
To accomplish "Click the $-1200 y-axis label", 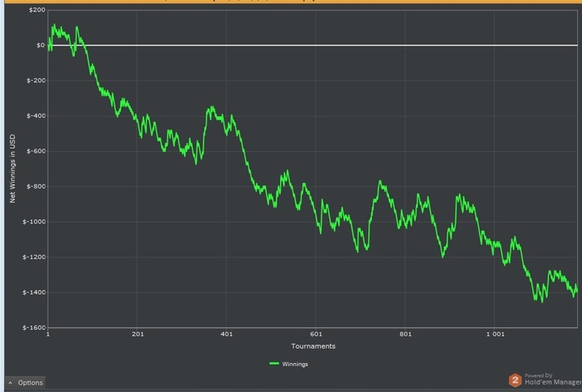I will coord(34,257).
